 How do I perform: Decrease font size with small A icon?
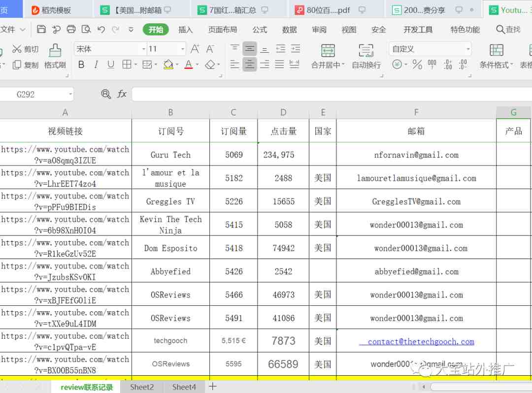coord(210,49)
